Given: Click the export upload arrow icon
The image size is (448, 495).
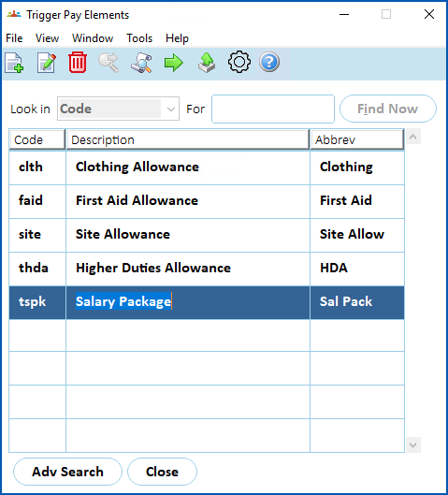Looking at the screenshot, I should pos(207,63).
